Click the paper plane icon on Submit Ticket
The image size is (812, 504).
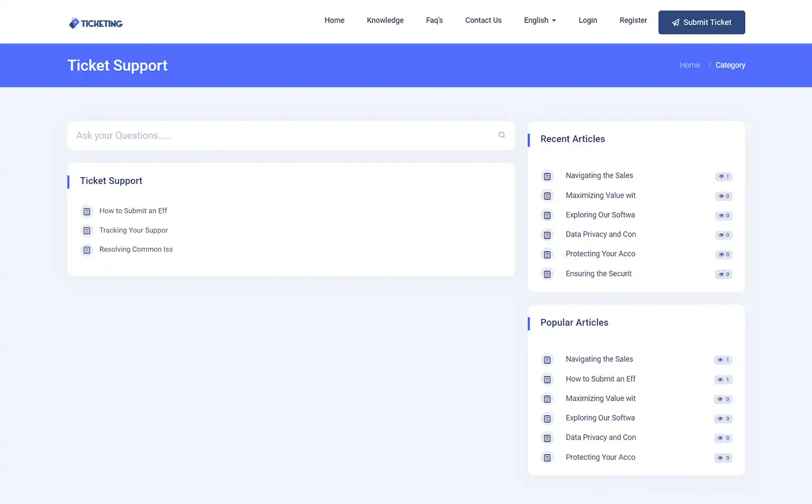tap(675, 22)
